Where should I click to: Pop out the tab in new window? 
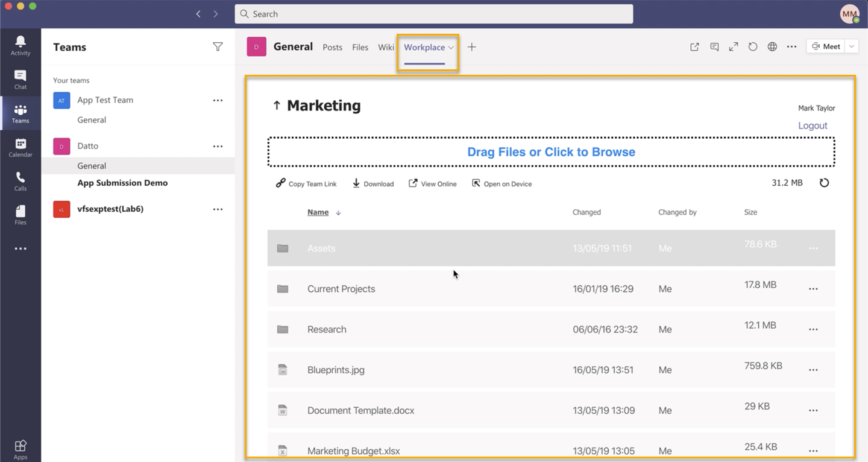point(694,47)
